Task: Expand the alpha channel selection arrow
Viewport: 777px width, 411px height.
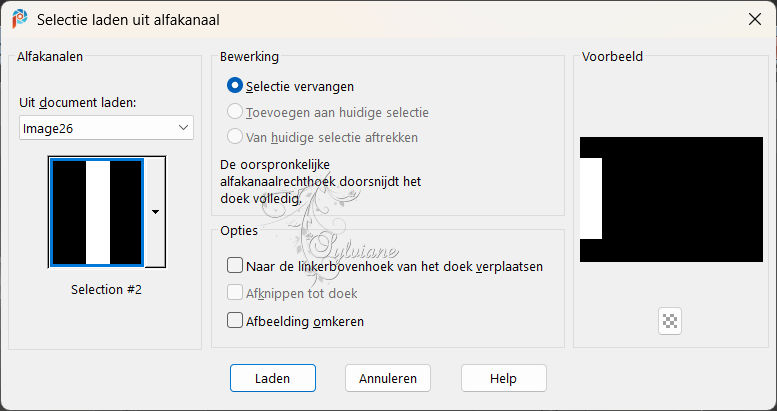Action: [x=155, y=212]
